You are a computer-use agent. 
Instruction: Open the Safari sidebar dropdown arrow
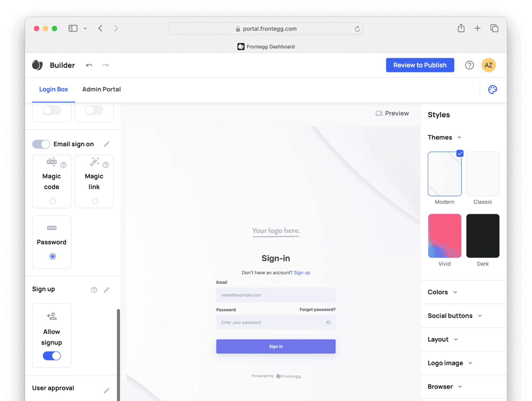pyautogui.click(x=85, y=29)
